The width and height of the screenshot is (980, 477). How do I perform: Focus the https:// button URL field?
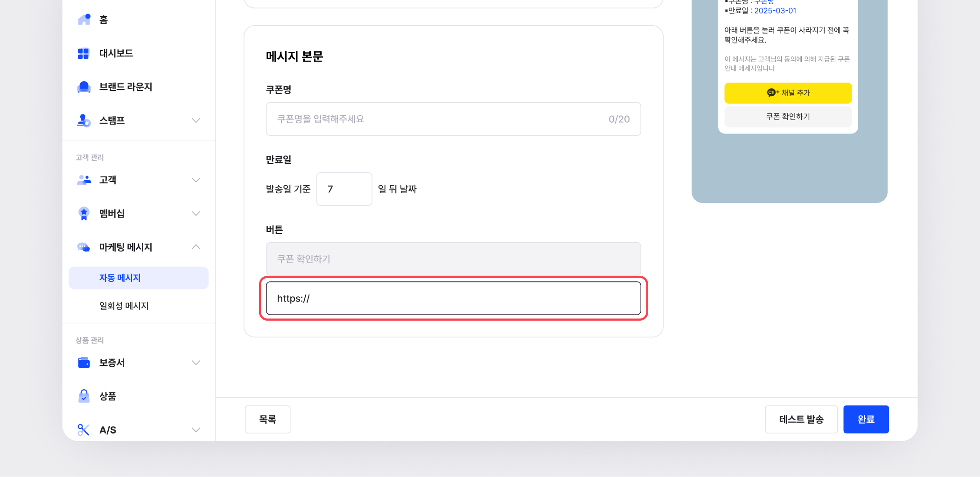453,298
